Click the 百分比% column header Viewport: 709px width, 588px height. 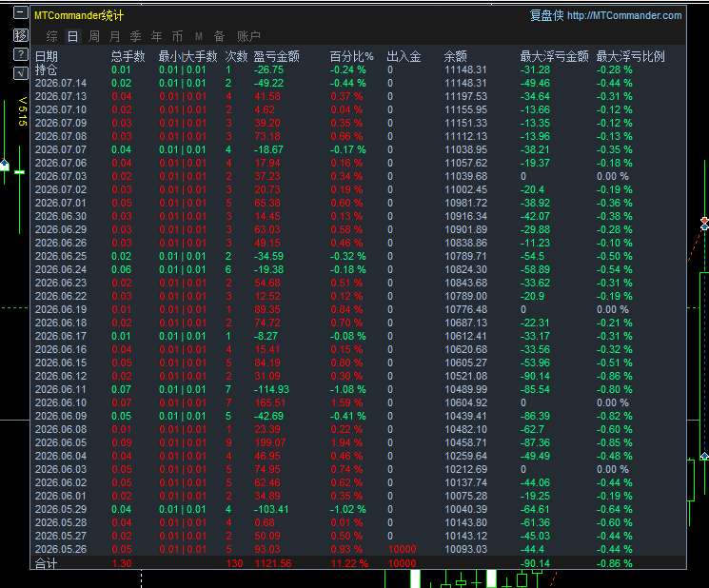click(x=352, y=56)
